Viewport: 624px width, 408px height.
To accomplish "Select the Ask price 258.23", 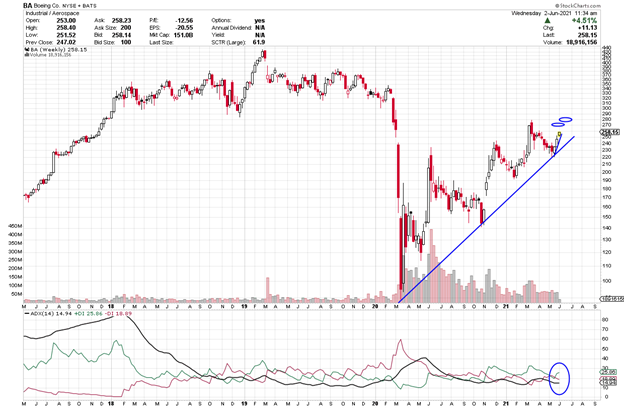I will click(121, 20).
